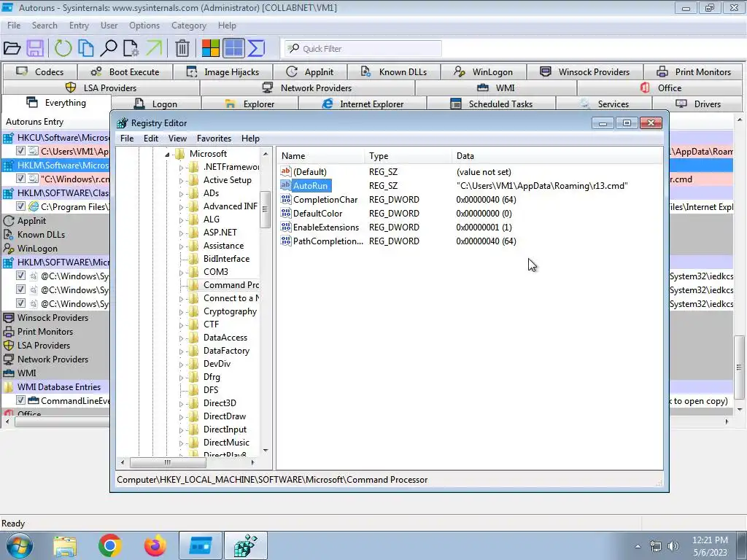Uncheck the "C:\Windows\r.cm entry checkbox

(20, 179)
